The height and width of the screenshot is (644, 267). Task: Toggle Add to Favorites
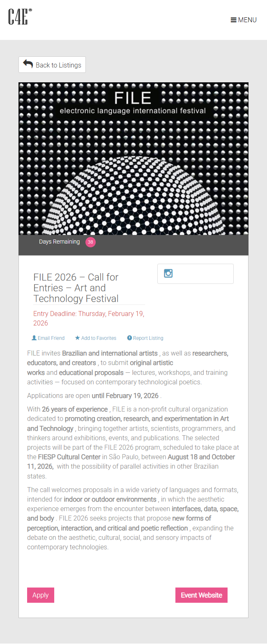point(99,338)
